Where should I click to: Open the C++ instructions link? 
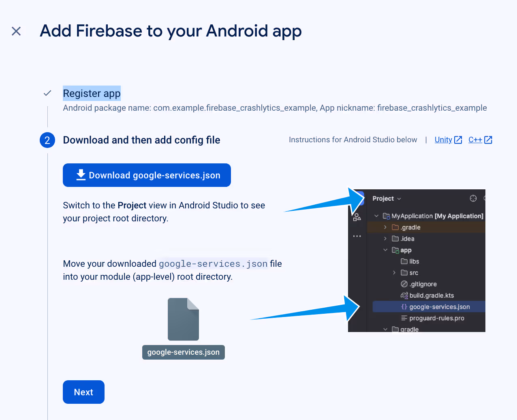pyautogui.click(x=475, y=140)
